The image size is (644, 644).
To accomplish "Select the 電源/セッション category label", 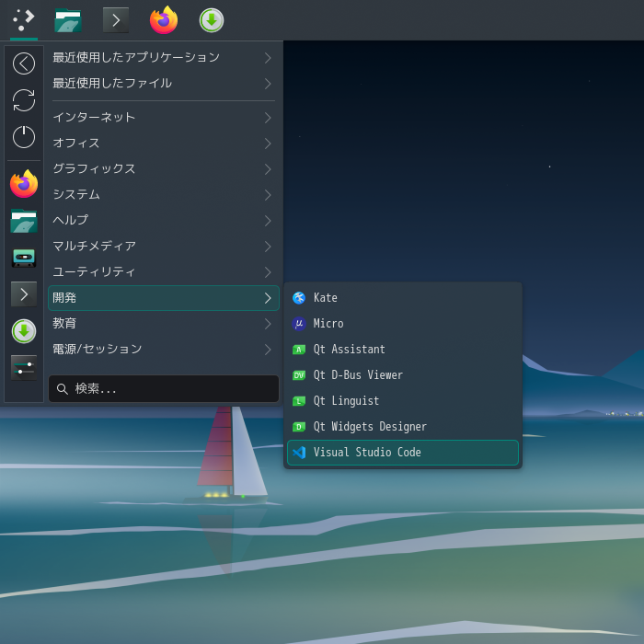I will (98, 349).
